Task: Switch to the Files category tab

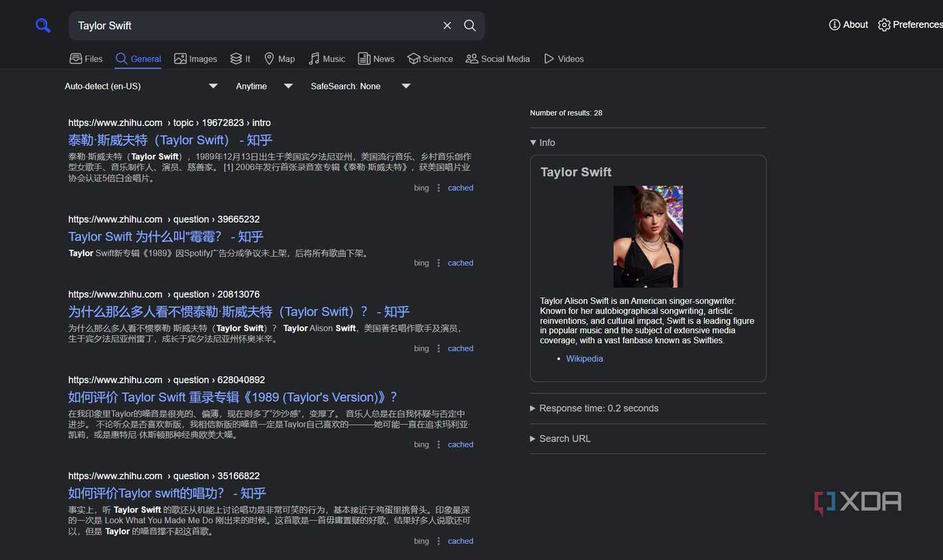Action: click(x=86, y=58)
